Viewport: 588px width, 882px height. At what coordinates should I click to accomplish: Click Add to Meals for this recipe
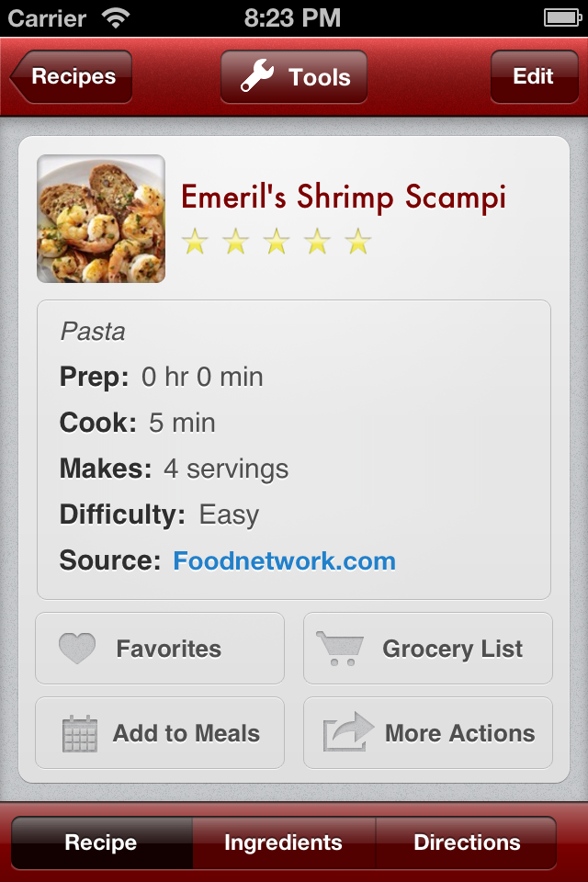coord(159,732)
